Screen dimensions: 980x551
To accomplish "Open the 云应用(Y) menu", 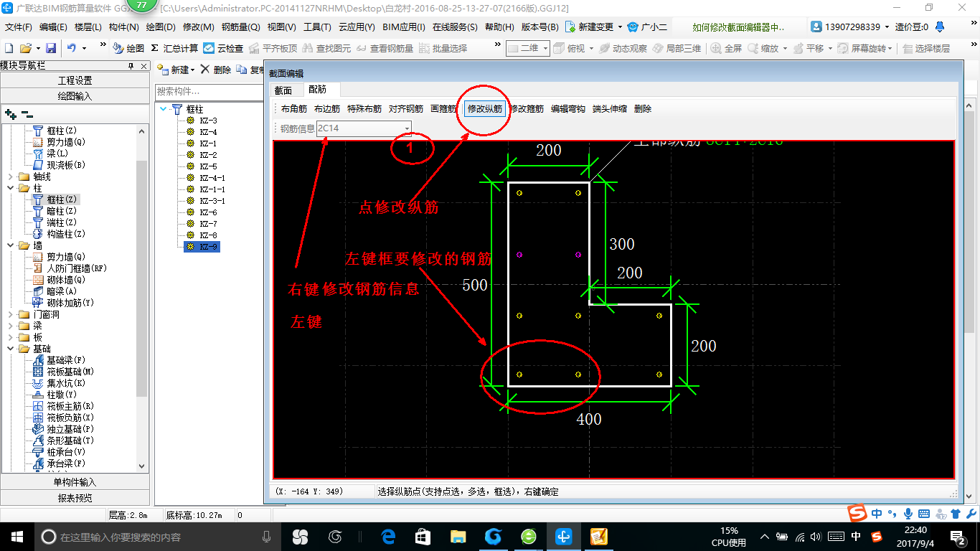I will click(x=357, y=27).
